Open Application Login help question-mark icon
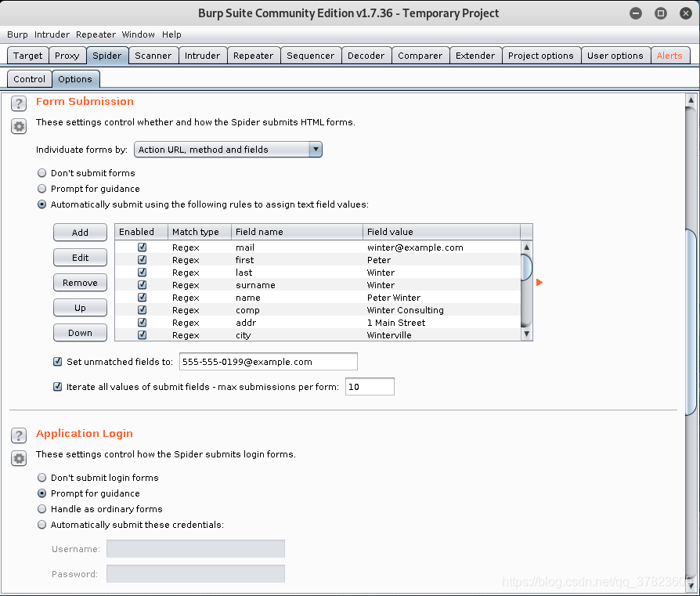700x596 pixels. click(19, 435)
